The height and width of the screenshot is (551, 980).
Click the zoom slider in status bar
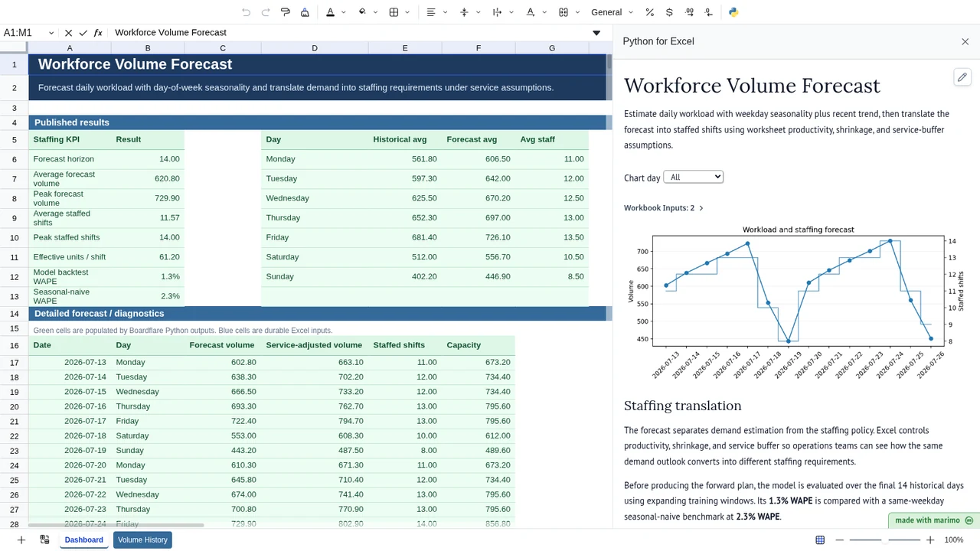tap(884, 540)
